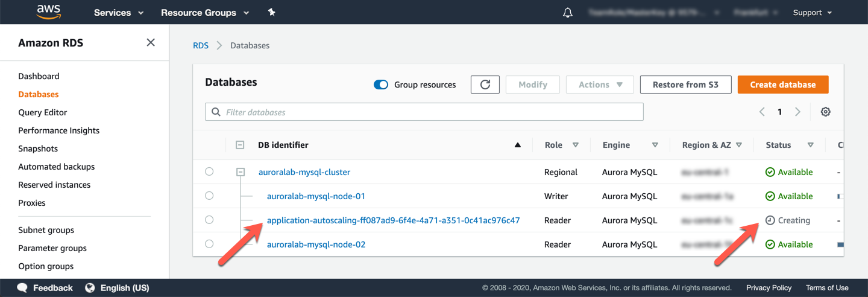
Task: Select auroralab-mysql-node-01 radio button
Action: click(209, 196)
